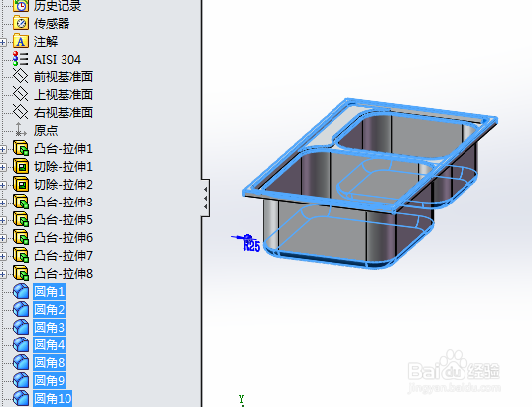This screenshot has width=532, height=407.
Task: Expand the 切除-拉伸2 feature node
Action: [3, 185]
